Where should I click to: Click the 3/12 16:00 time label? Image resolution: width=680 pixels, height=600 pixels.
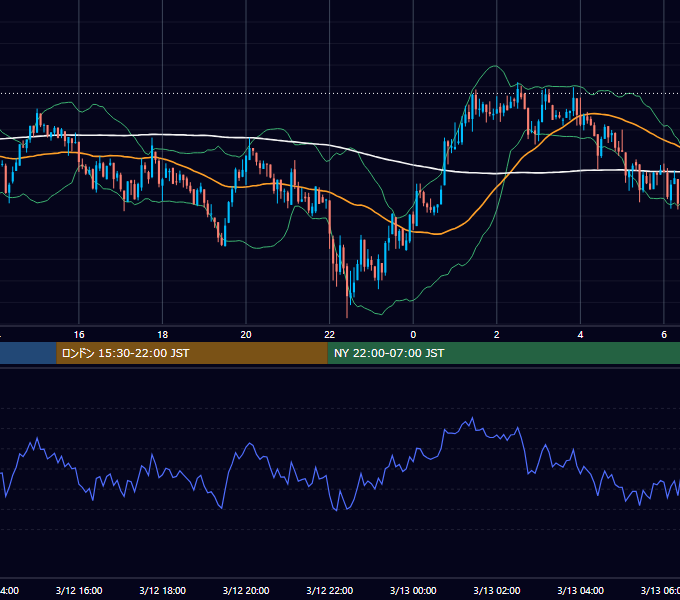point(79,590)
